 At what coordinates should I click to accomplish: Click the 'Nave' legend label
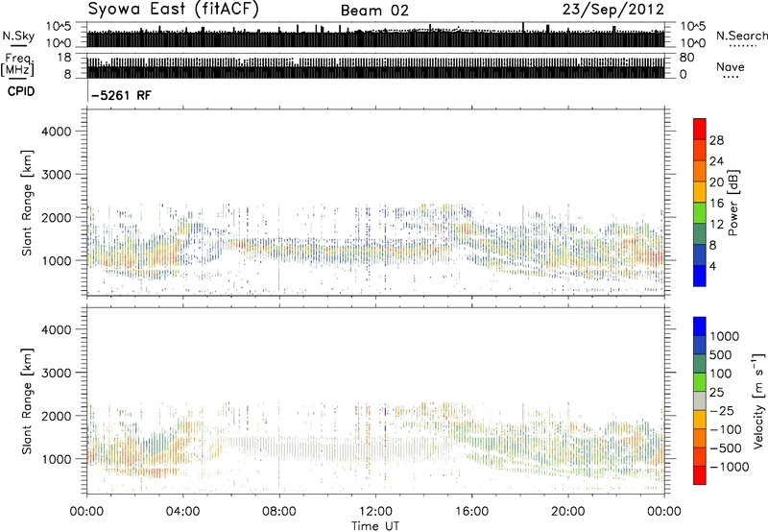(x=731, y=66)
